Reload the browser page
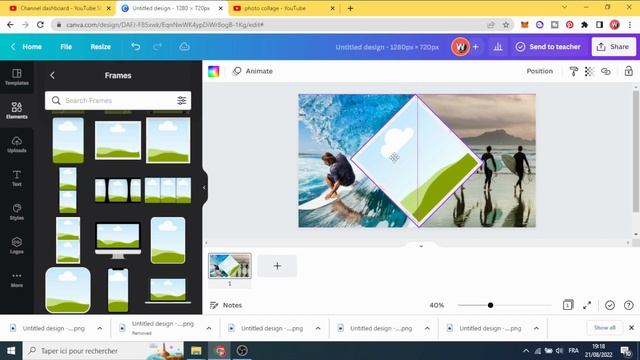The height and width of the screenshot is (360, 640). [x=40, y=25]
